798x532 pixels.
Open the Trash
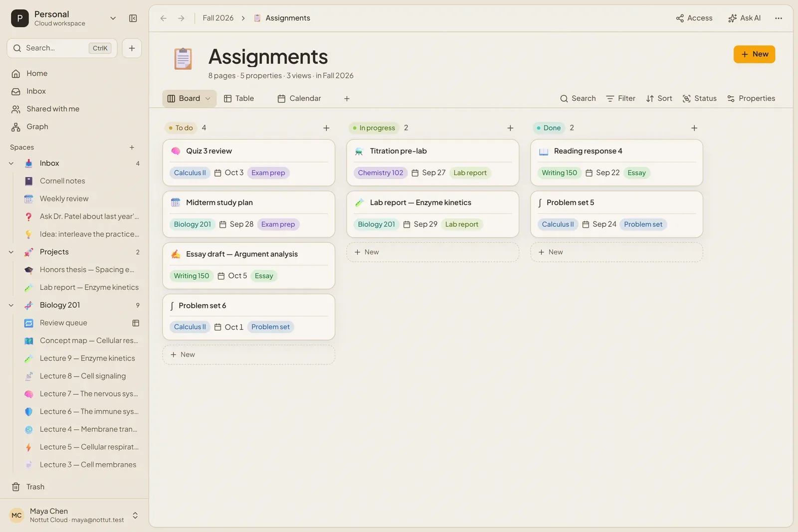click(74, 487)
